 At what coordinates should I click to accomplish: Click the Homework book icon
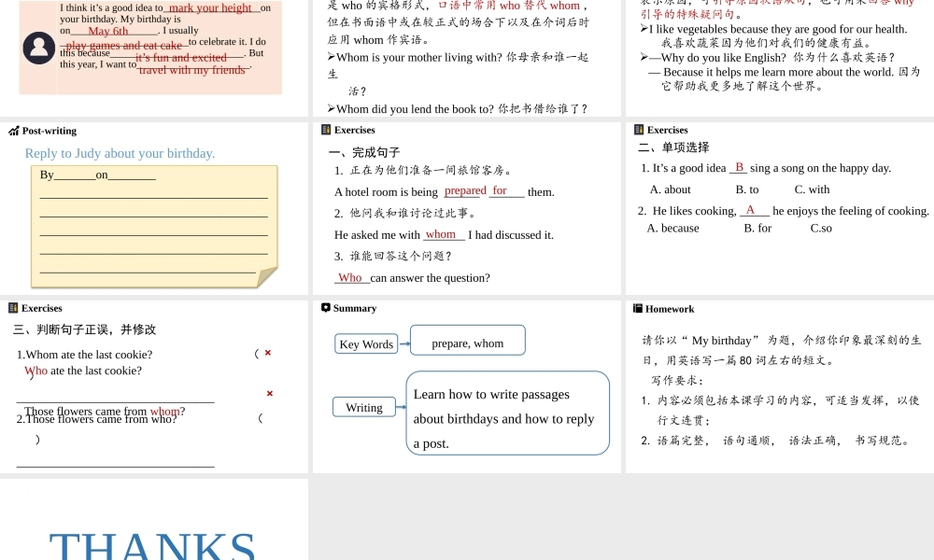638,308
